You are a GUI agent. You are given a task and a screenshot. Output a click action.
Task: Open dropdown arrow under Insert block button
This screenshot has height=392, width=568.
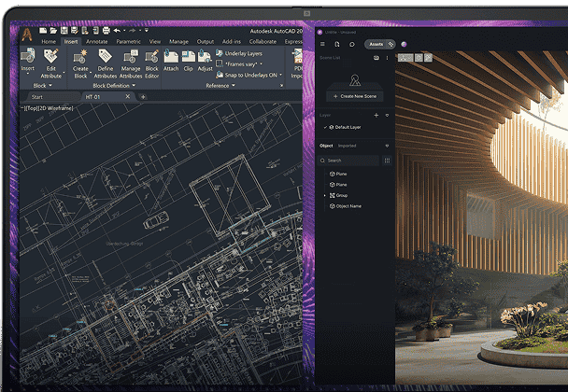click(27, 74)
